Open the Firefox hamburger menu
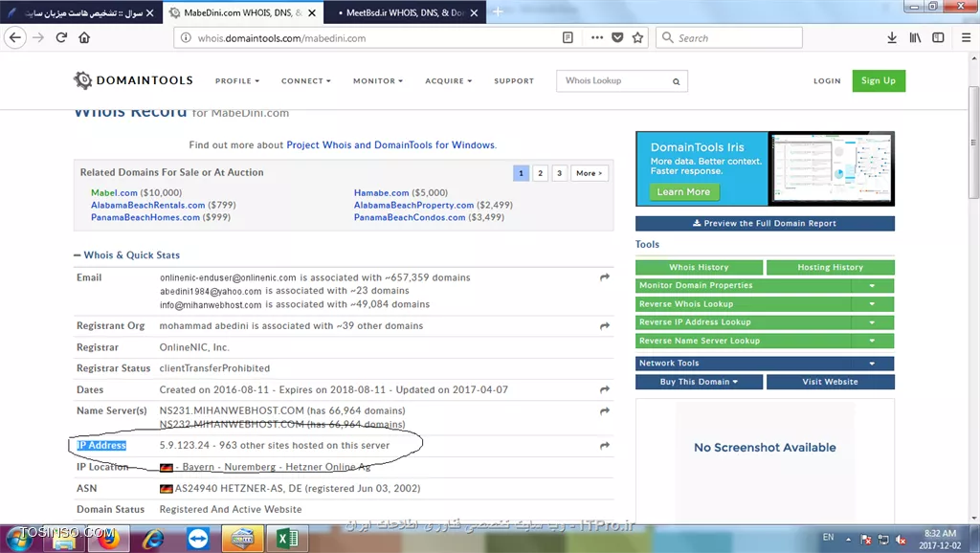The image size is (980, 553). pyautogui.click(x=966, y=37)
